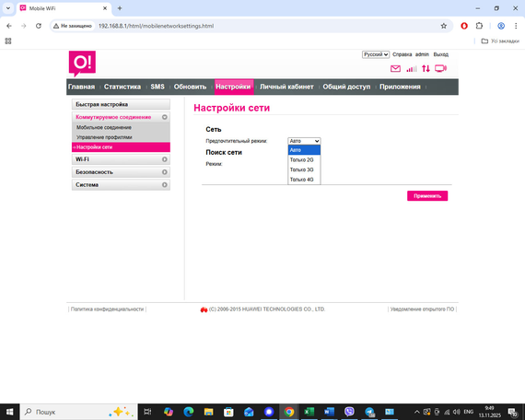Expand the Wi-Fi sidebar section
The height and width of the screenshot is (420, 525).
(x=121, y=159)
